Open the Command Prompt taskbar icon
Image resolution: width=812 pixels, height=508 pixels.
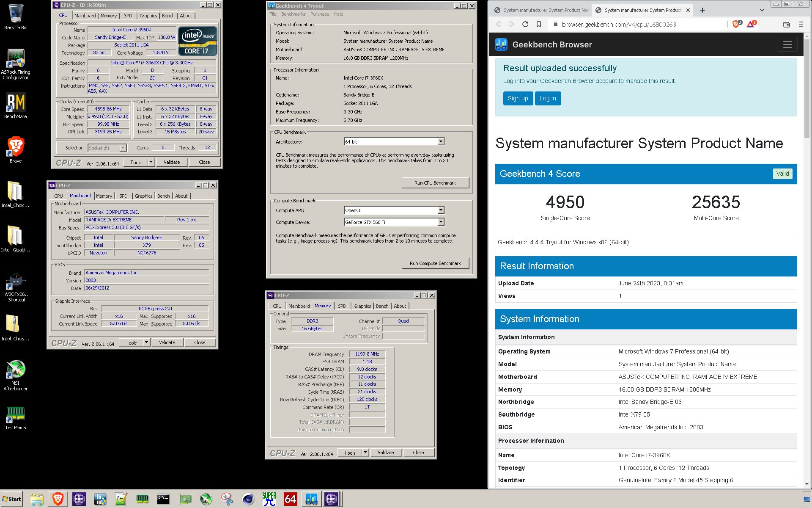163,500
